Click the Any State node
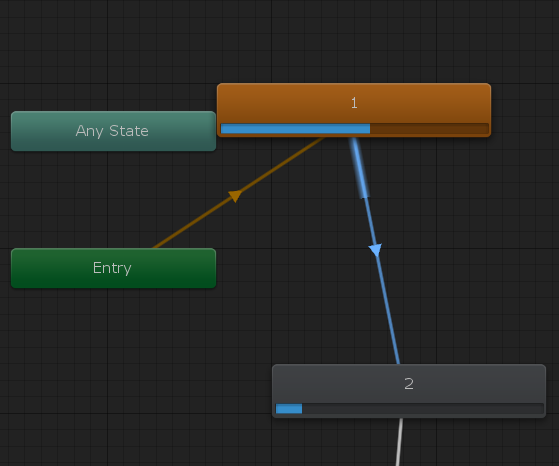The height and width of the screenshot is (466, 559). pyautogui.click(x=113, y=131)
